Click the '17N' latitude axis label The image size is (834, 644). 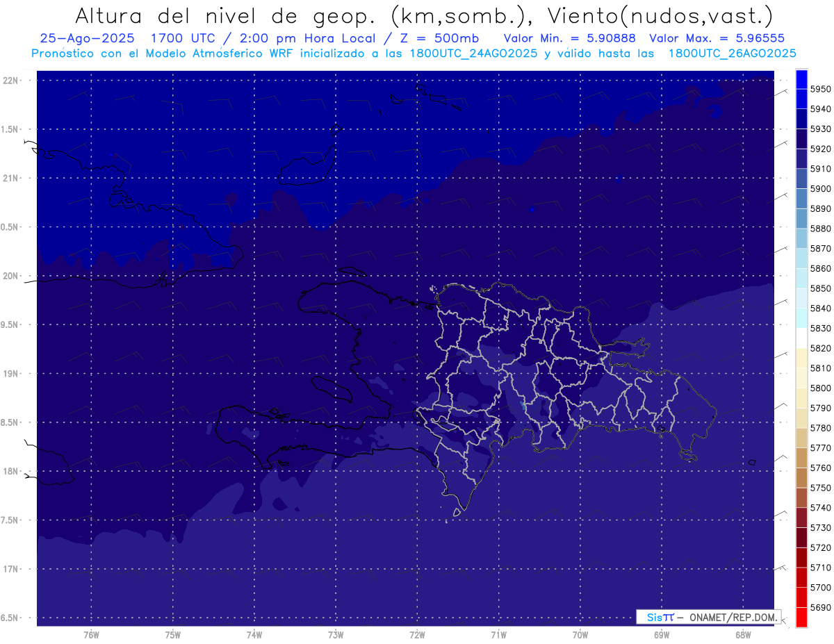(x=10, y=569)
